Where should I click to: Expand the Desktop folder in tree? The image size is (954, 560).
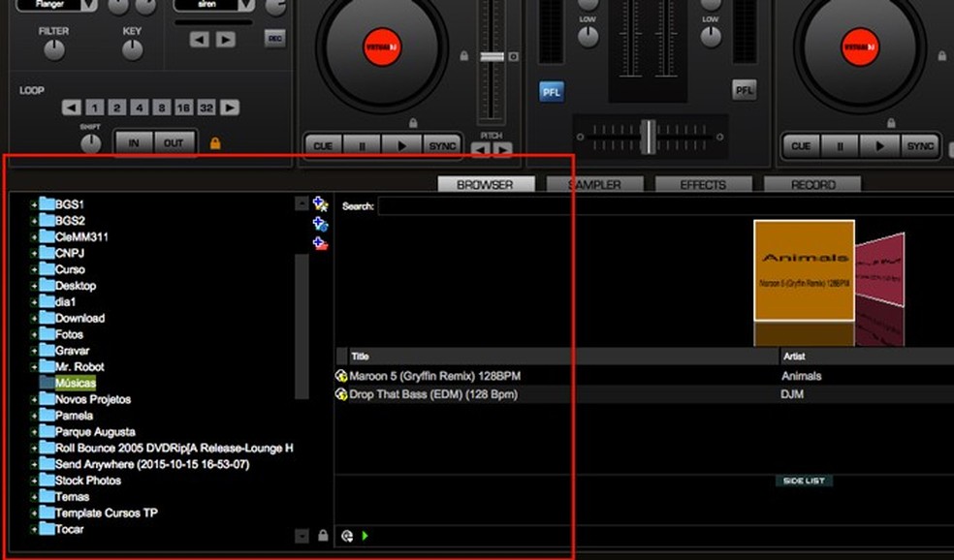point(34,286)
